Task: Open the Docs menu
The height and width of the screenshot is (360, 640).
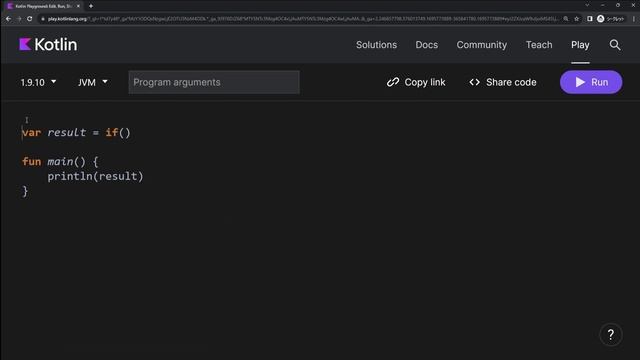Action: (x=427, y=45)
